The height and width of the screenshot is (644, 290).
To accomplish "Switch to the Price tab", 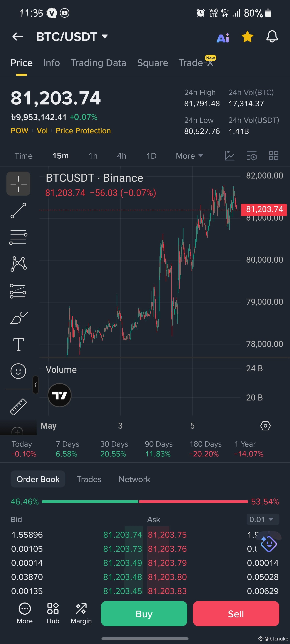I will (x=22, y=63).
